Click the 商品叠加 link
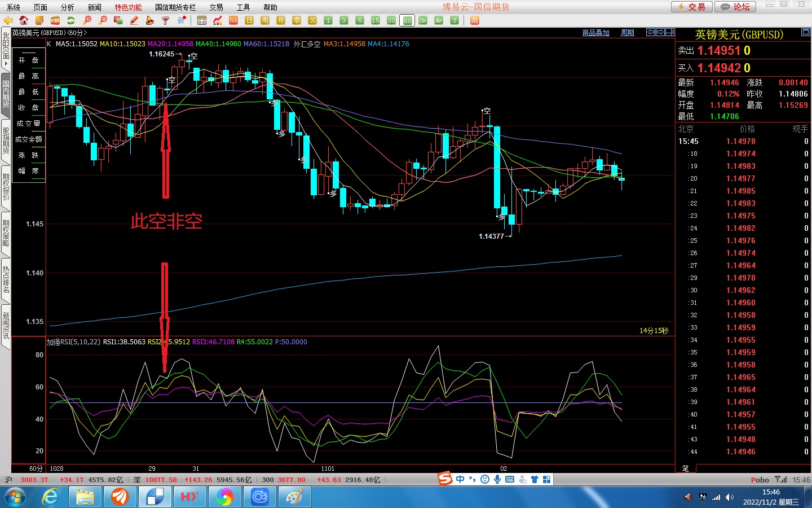The height and width of the screenshot is (508, 812). (x=596, y=33)
